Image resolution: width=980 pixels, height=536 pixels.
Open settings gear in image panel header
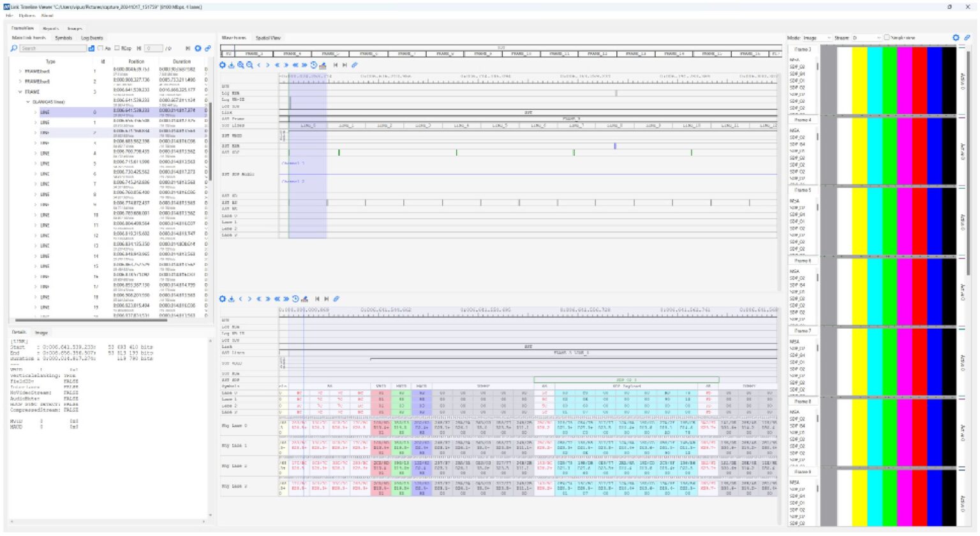(x=956, y=38)
